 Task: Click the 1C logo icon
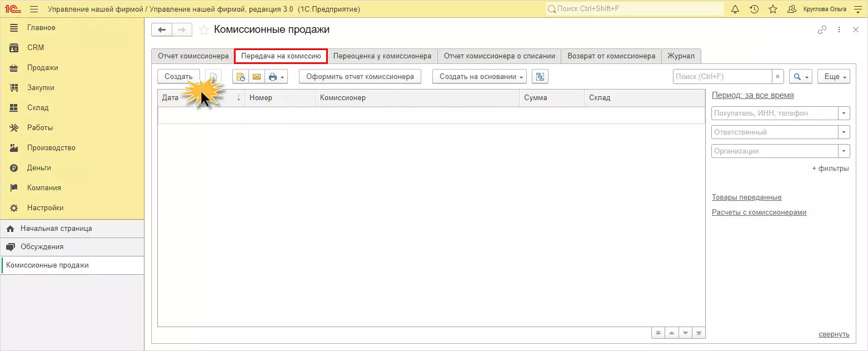(x=12, y=9)
